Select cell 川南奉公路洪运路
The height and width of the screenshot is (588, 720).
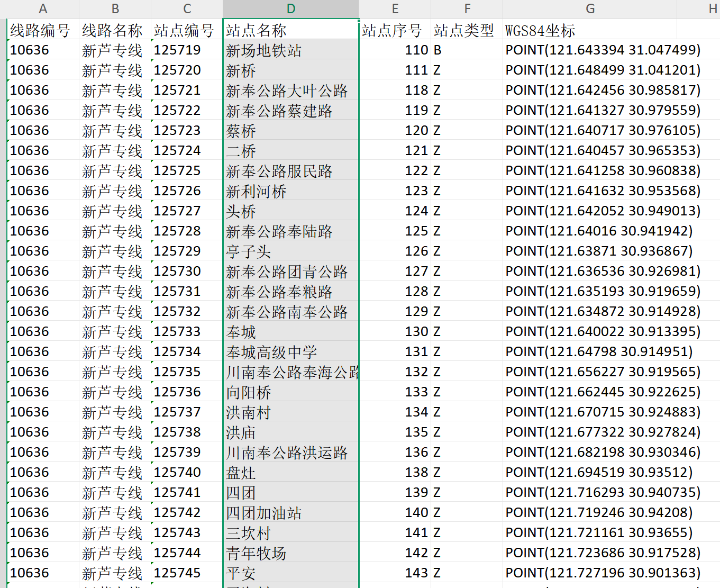click(291, 452)
